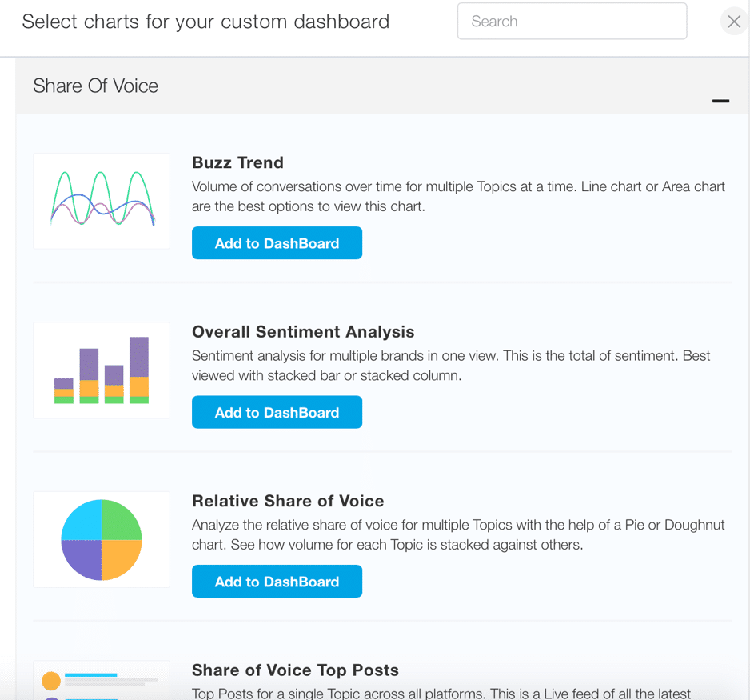Image resolution: width=750 pixels, height=700 pixels.
Task: Click the tallest purple bar in sentiment icon
Action: [139, 357]
